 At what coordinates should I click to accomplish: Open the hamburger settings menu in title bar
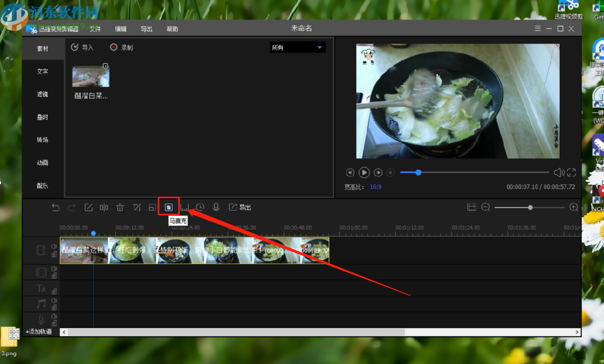pos(538,29)
